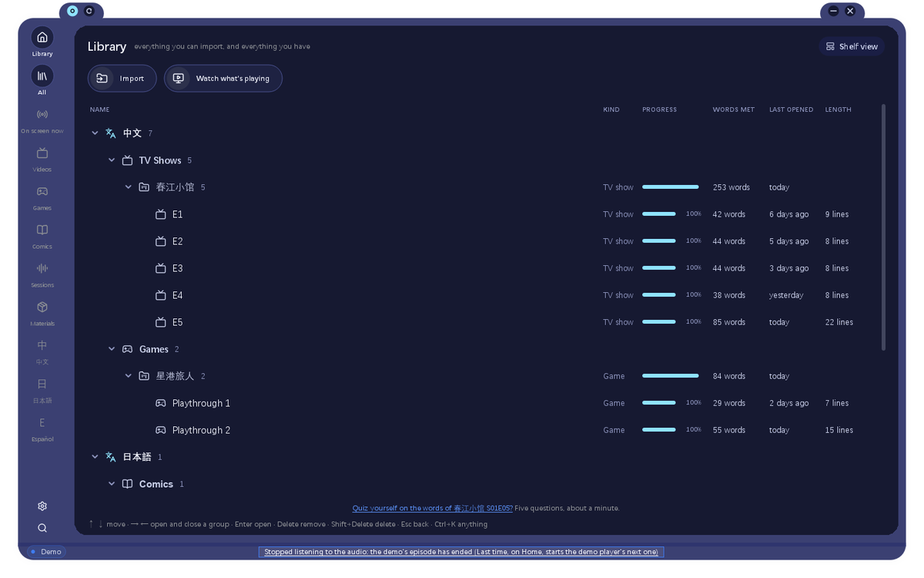924x578 pixels.
Task: Click the Demo status pill
Action: (46, 552)
